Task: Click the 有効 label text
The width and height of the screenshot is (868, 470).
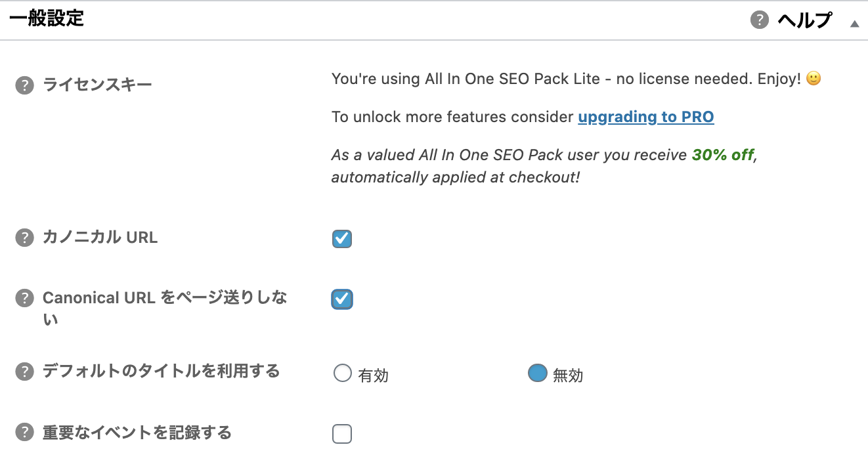Action: (x=374, y=375)
